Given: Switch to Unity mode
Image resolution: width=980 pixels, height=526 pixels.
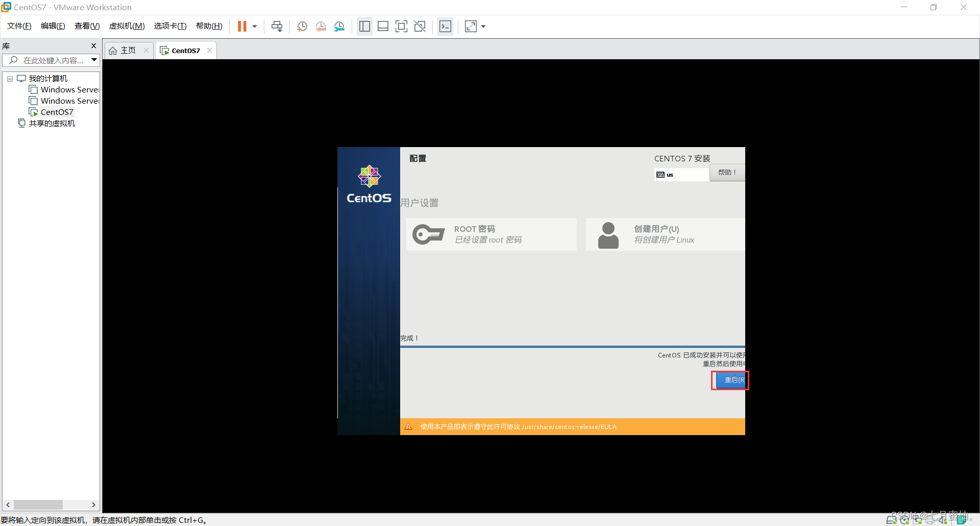Looking at the screenshot, I should point(420,26).
